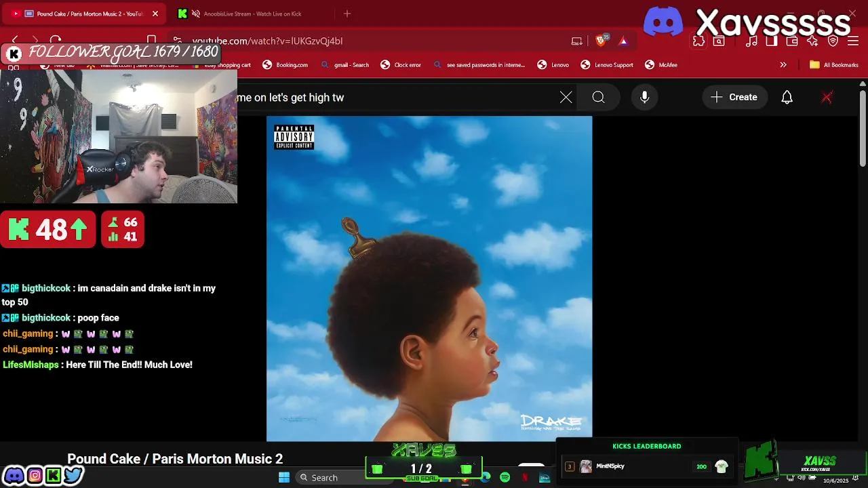Open the Booking.com bookmark

(285, 65)
